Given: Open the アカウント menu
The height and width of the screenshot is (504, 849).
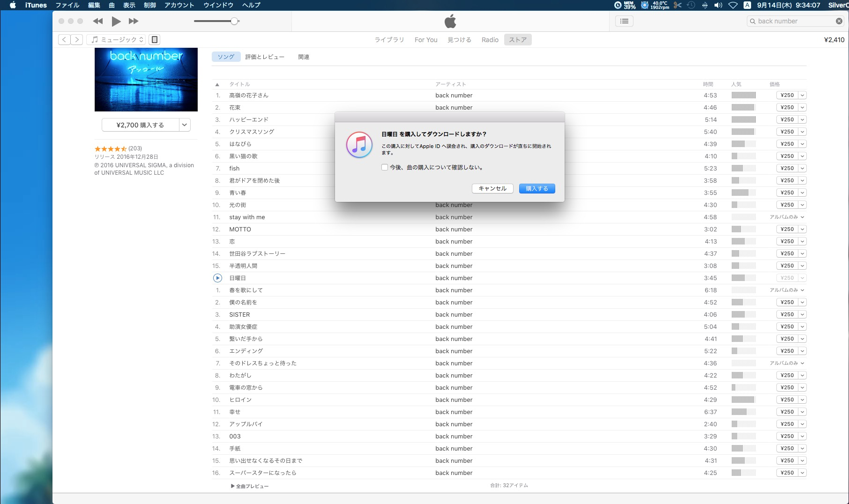Looking at the screenshot, I should pyautogui.click(x=179, y=5).
